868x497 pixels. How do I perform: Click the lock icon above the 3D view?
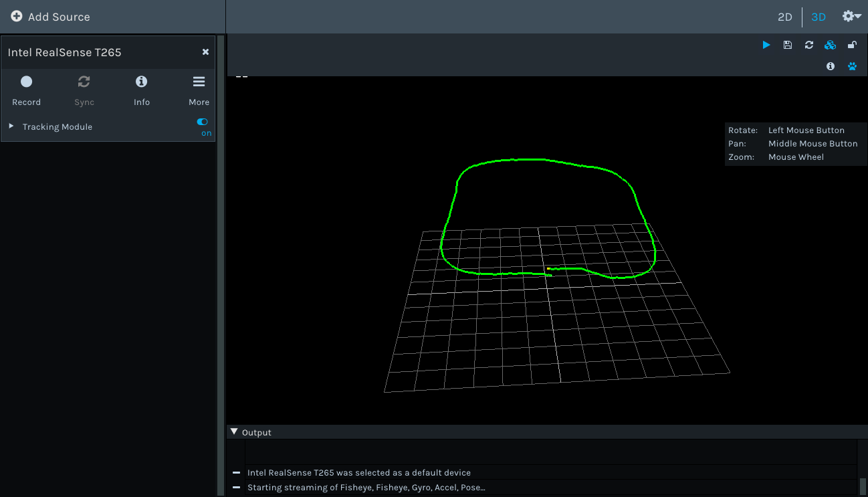[x=852, y=44]
